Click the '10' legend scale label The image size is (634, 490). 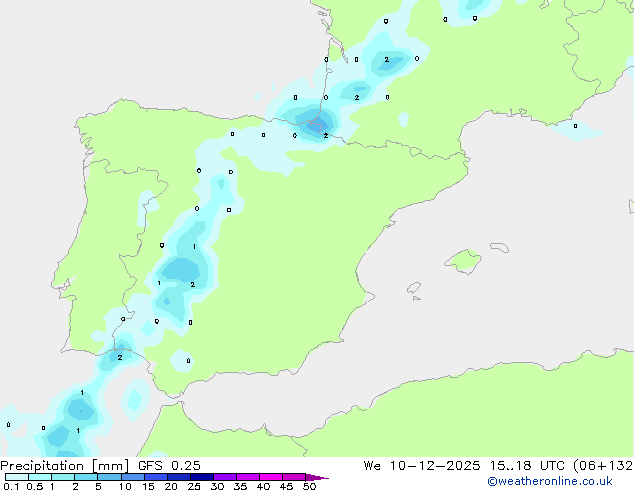click(125, 486)
